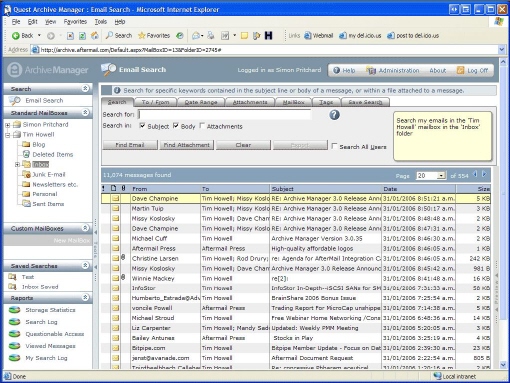510x383 pixels.
Task: Switch to the Attachments tab
Action: click(250, 102)
